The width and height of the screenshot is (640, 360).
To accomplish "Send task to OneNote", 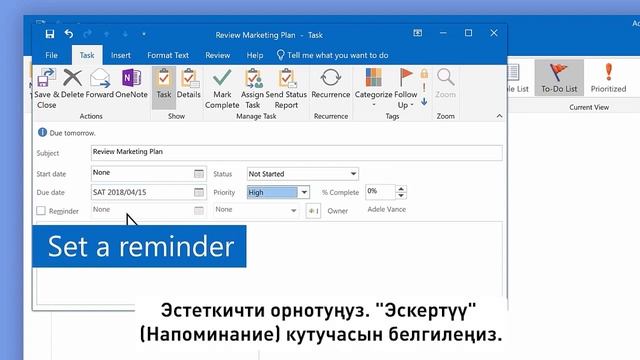I will (131, 84).
